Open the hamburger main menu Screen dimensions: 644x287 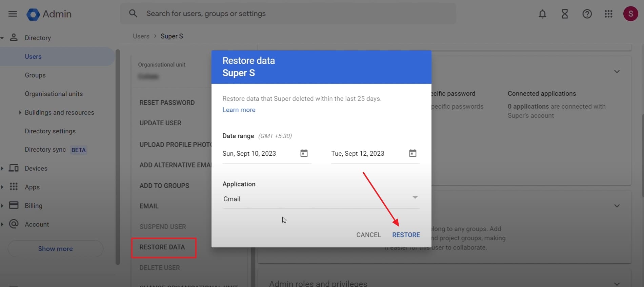point(13,14)
